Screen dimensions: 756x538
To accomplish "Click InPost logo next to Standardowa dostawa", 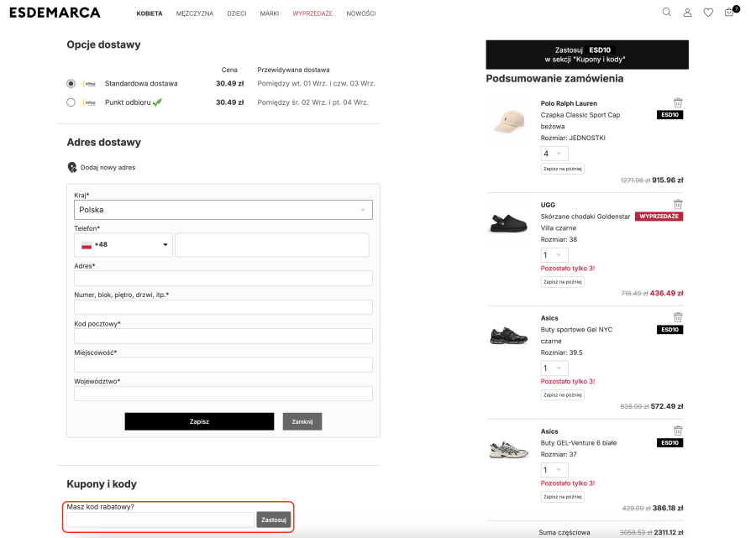I will [x=88, y=84].
